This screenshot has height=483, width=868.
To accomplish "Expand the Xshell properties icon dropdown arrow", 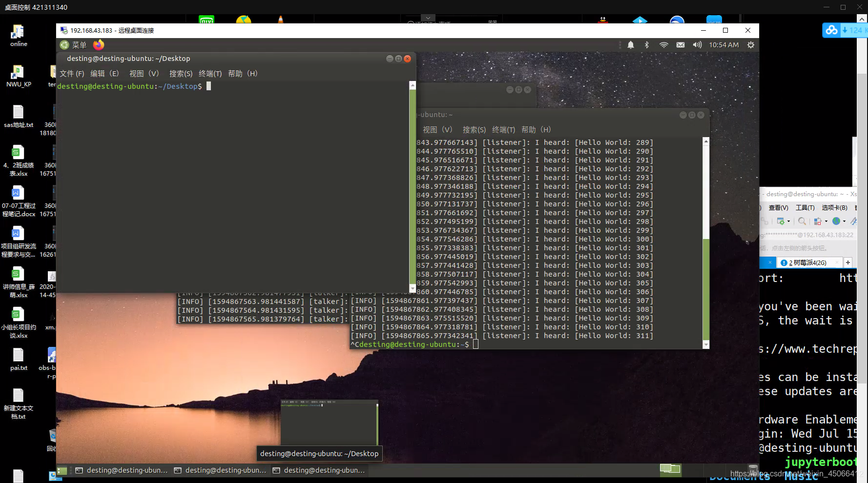I will pos(788,221).
